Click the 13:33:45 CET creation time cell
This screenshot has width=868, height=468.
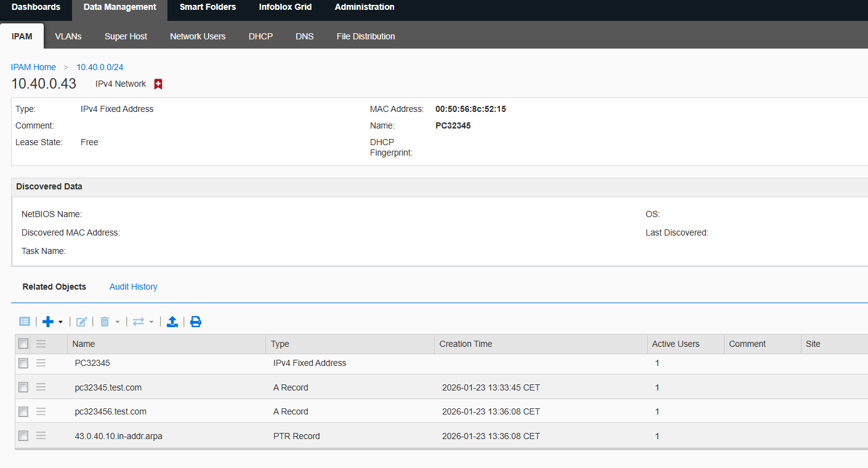(x=491, y=387)
